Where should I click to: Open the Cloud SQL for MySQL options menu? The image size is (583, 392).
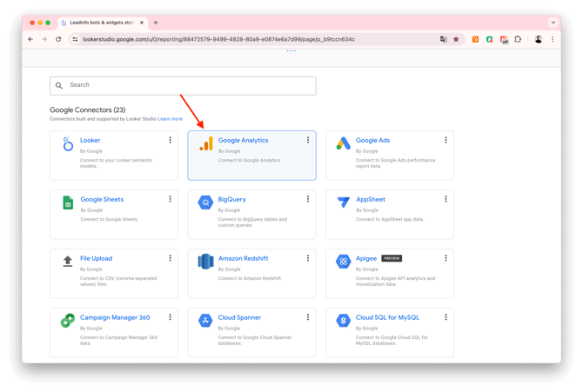point(446,317)
